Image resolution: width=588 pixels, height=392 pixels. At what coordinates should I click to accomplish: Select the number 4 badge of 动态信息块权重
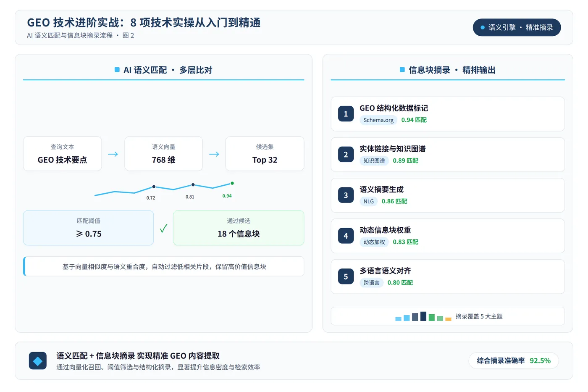pyautogui.click(x=346, y=236)
